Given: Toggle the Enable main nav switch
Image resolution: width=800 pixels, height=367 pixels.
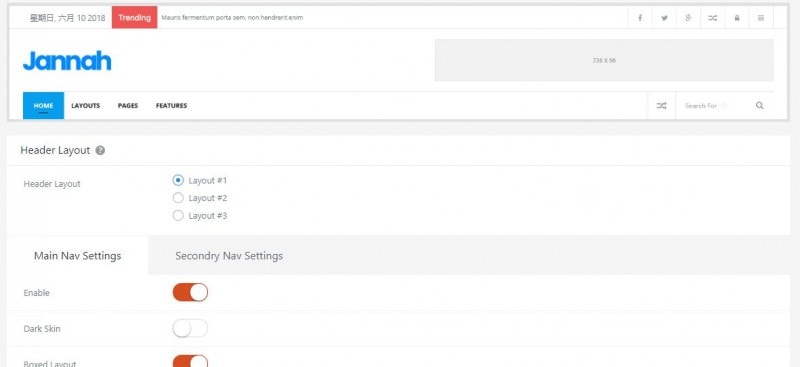Looking at the screenshot, I should [x=190, y=292].
